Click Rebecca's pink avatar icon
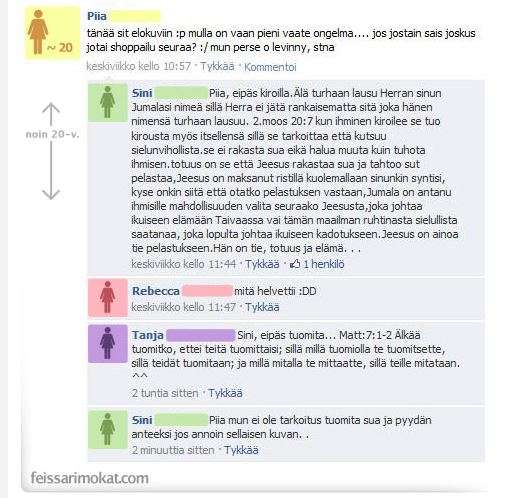This screenshot has width=518, height=498. point(108,297)
